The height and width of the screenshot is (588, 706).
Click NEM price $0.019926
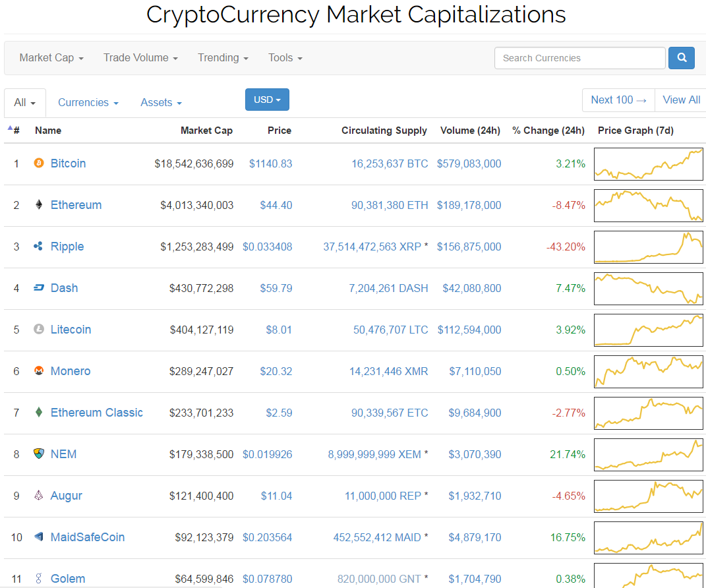click(x=268, y=455)
